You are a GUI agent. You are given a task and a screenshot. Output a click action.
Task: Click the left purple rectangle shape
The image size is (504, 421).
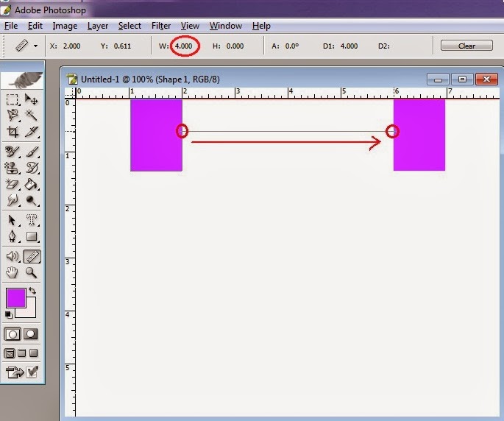click(156, 135)
